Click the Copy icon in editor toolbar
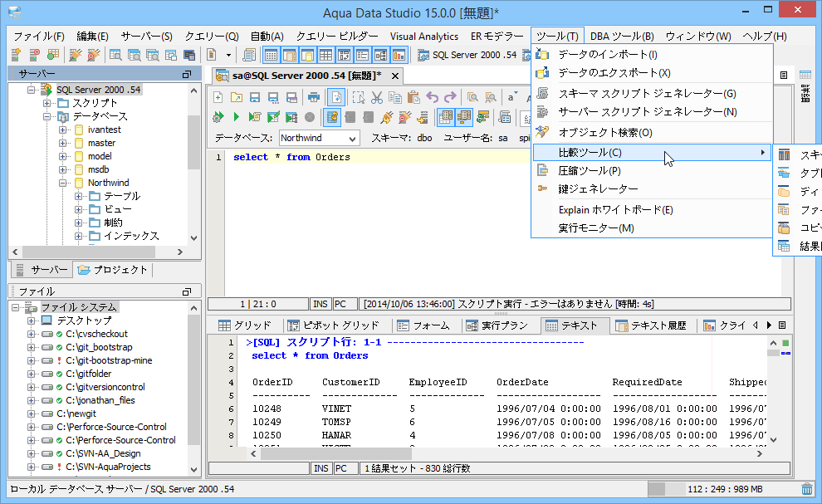This screenshot has height=504, width=822. pos(394,97)
